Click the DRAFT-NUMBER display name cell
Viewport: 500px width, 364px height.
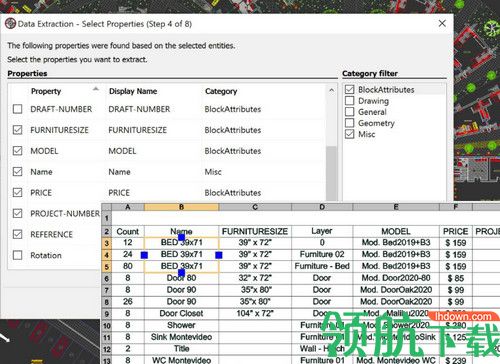[139, 109]
